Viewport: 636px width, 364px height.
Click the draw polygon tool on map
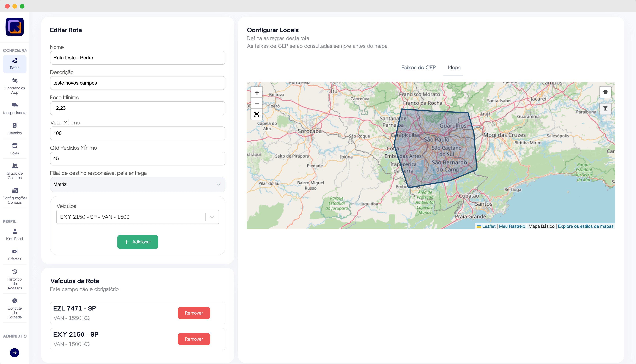(x=605, y=92)
